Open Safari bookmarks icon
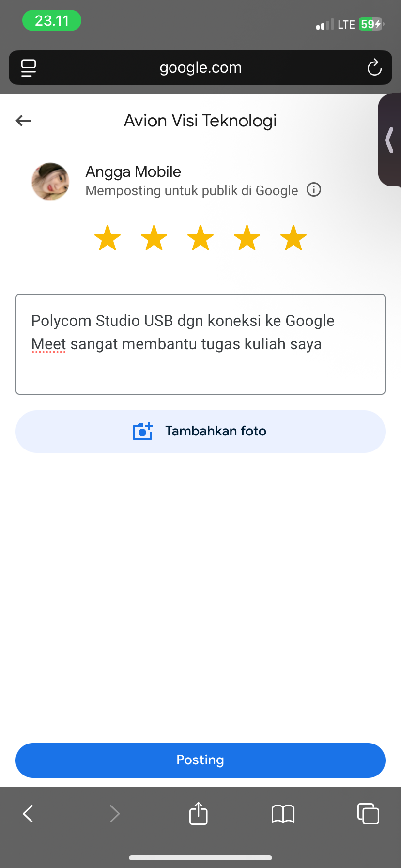 [283, 814]
